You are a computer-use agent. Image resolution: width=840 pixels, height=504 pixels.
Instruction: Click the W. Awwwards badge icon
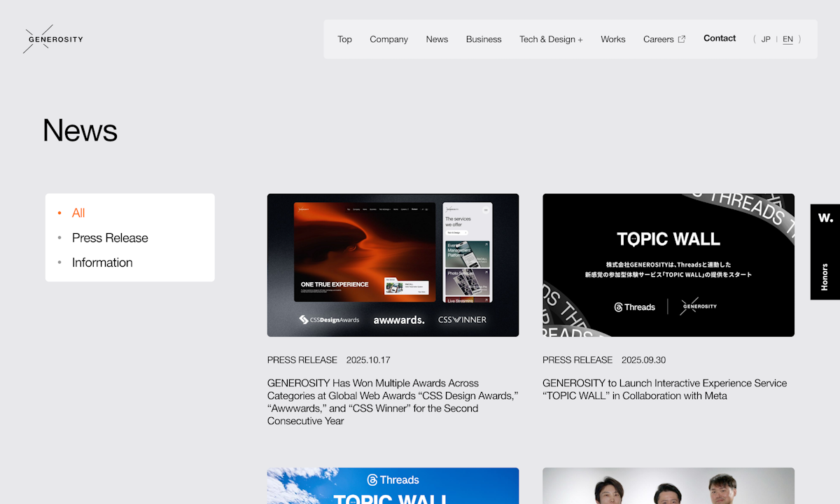click(825, 218)
